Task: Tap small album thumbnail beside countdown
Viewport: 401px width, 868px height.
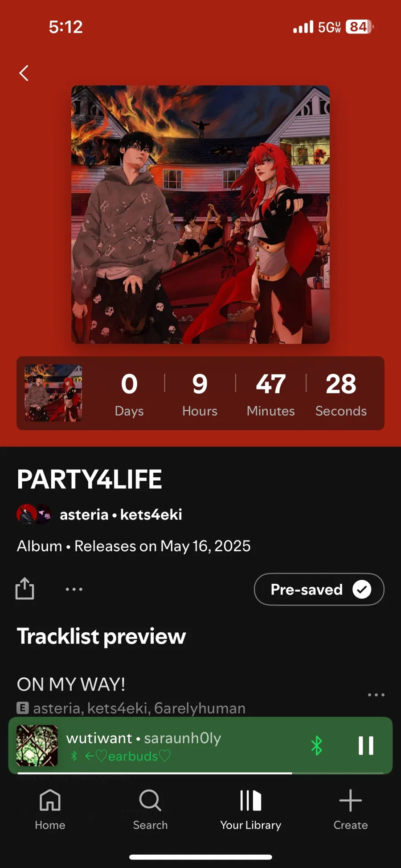Action: [x=53, y=393]
